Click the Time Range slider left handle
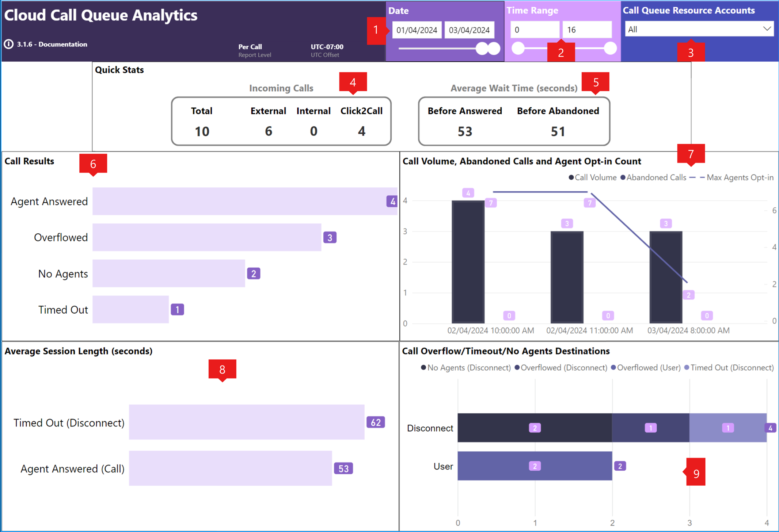The height and width of the screenshot is (532, 779). click(518, 48)
